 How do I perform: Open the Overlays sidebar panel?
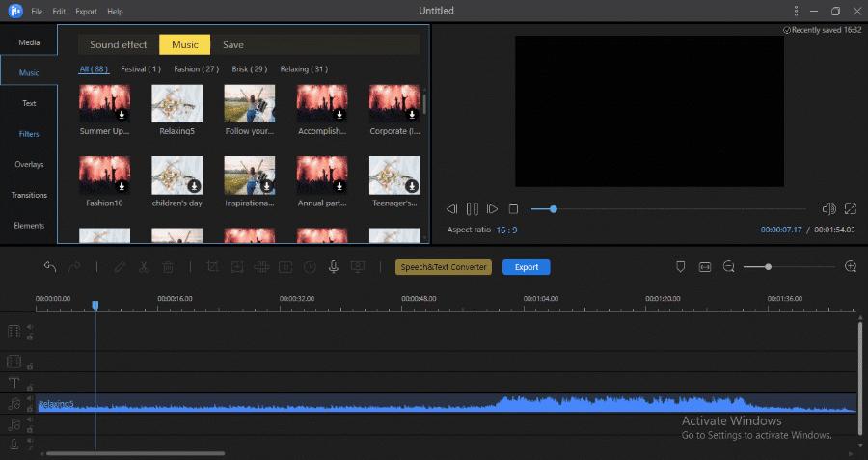click(x=29, y=164)
